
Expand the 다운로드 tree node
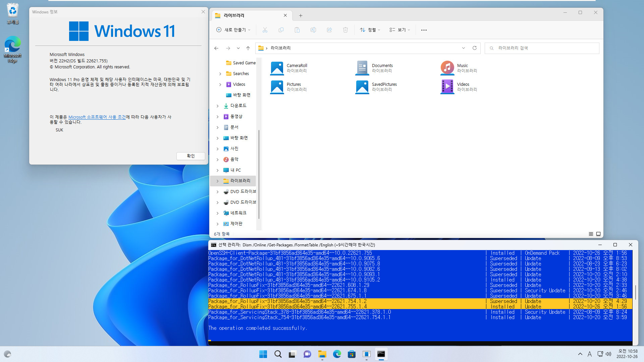[217, 106]
